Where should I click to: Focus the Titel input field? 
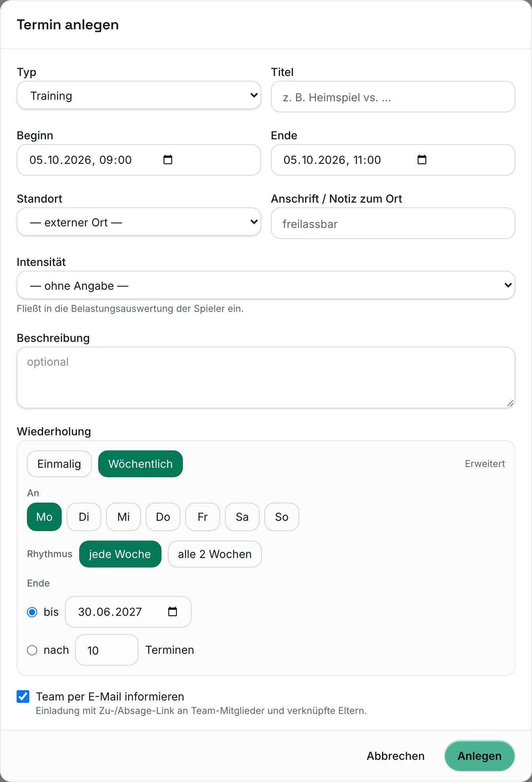[393, 97]
